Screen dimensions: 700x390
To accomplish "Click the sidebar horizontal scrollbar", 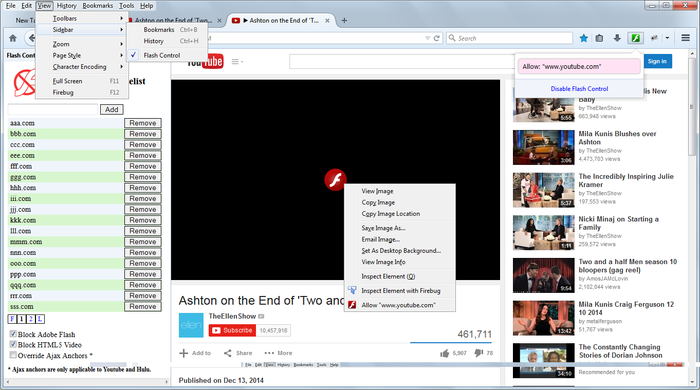I will [x=87, y=382].
